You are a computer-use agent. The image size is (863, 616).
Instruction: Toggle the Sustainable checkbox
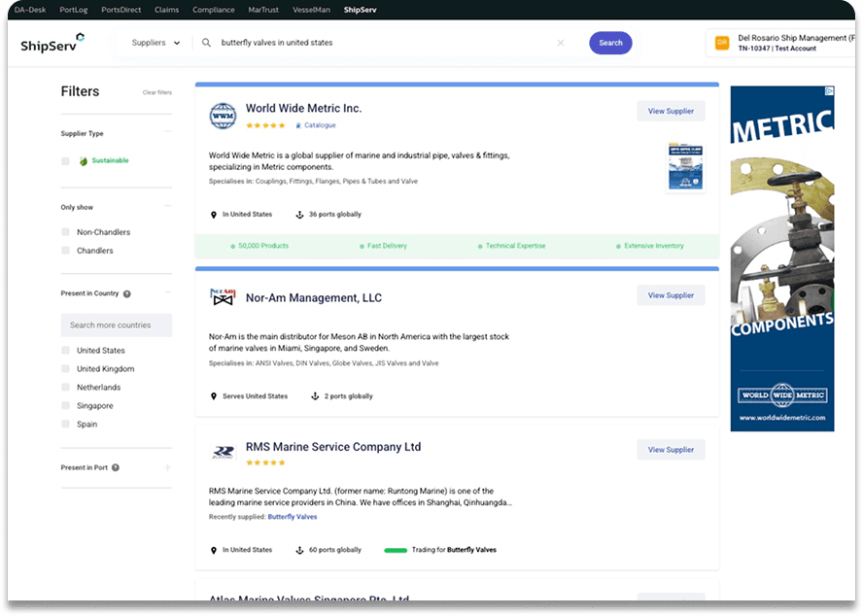pyautogui.click(x=65, y=160)
